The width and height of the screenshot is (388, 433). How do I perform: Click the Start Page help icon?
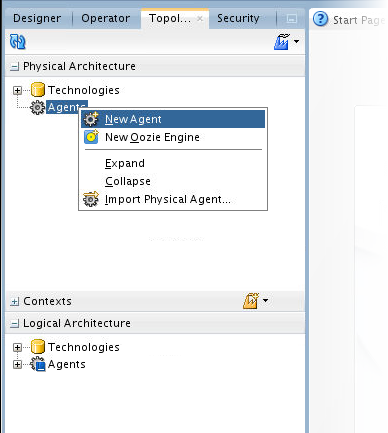click(321, 19)
